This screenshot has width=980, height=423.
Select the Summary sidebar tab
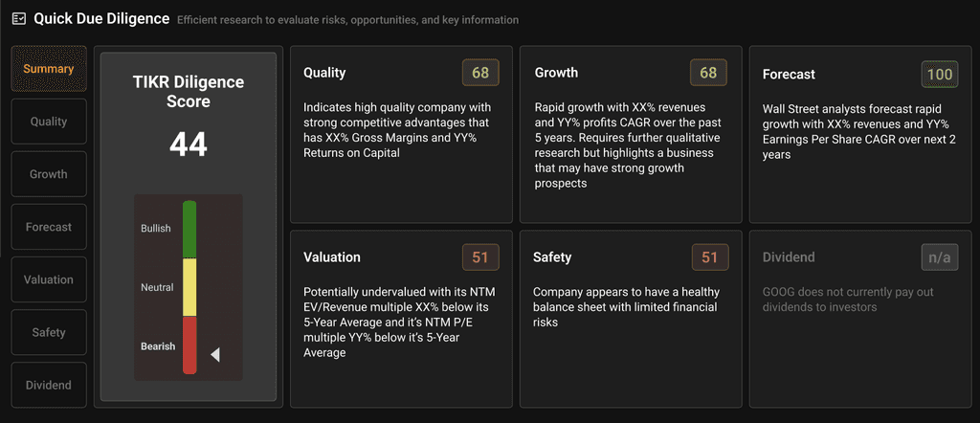pyautogui.click(x=49, y=69)
